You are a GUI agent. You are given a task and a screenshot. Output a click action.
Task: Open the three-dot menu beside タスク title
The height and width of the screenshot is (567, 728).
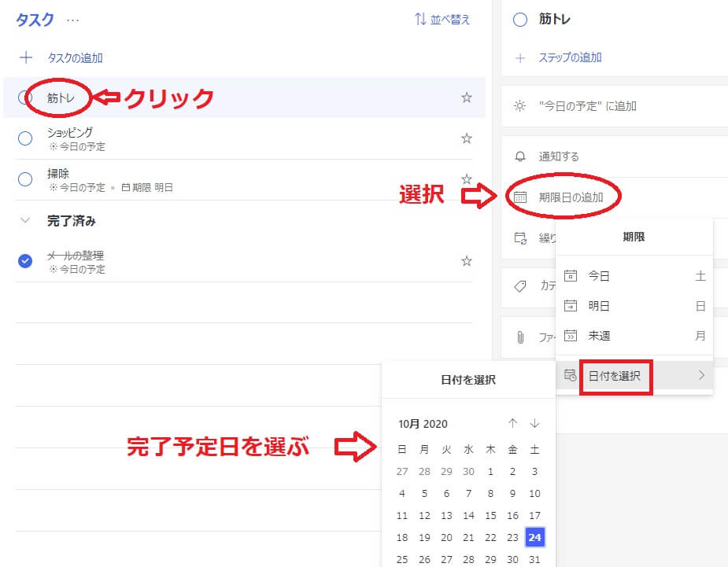(73, 20)
